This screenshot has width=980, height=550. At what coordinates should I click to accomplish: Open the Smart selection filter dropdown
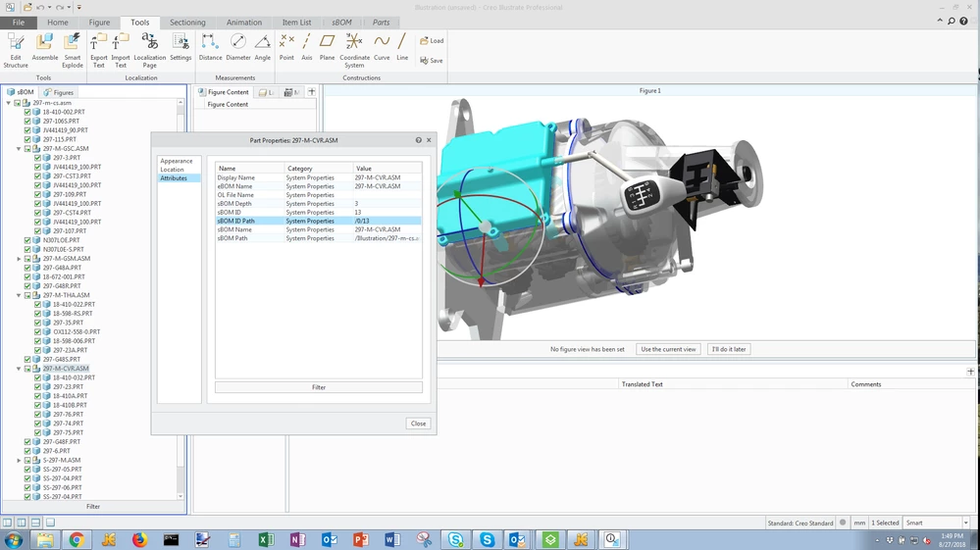[x=965, y=523]
